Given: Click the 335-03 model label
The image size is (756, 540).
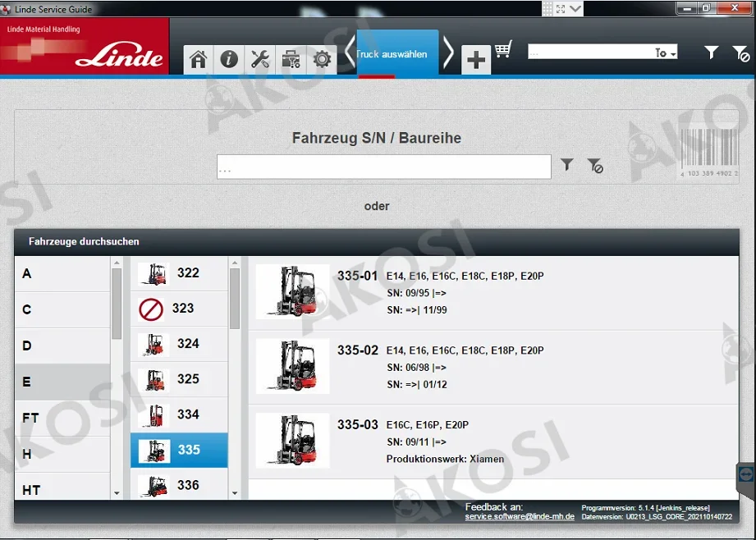Looking at the screenshot, I should coord(357,425).
